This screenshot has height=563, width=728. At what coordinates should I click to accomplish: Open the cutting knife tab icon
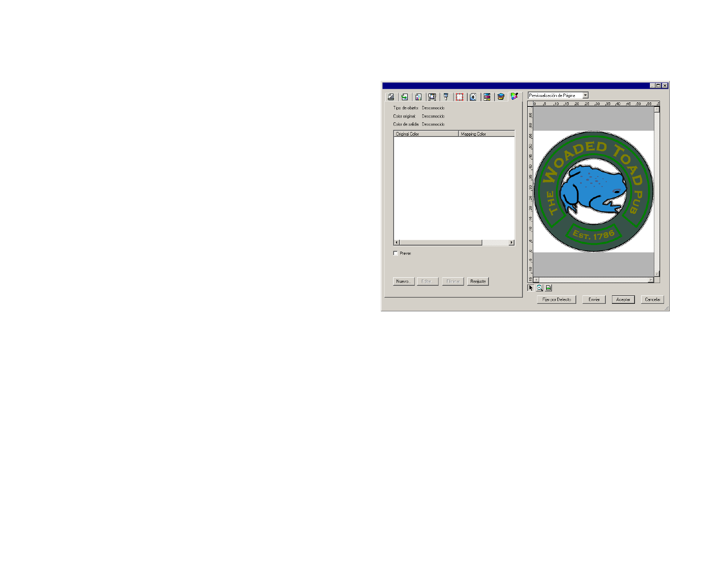tap(446, 97)
